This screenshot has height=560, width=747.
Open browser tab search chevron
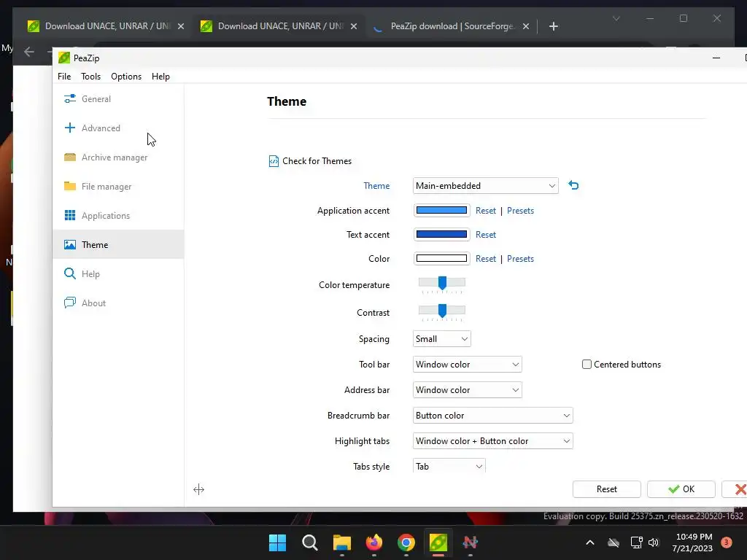[616, 18]
